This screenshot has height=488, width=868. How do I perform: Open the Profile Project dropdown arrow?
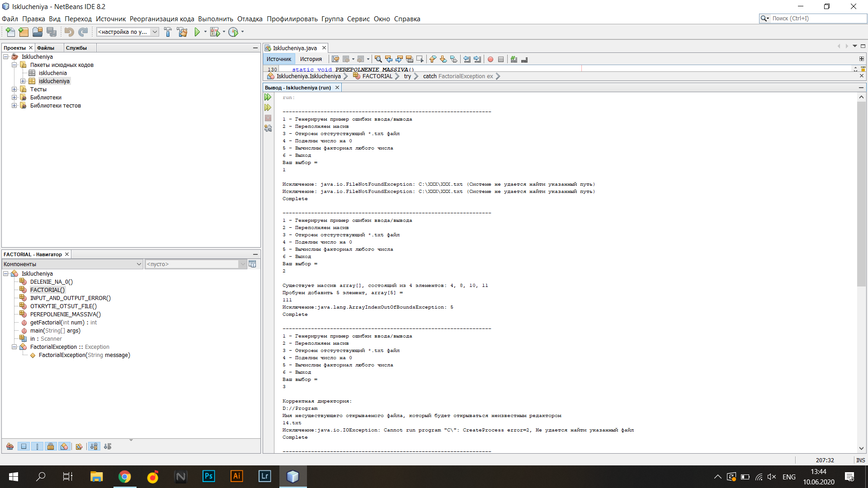click(242, 32)
